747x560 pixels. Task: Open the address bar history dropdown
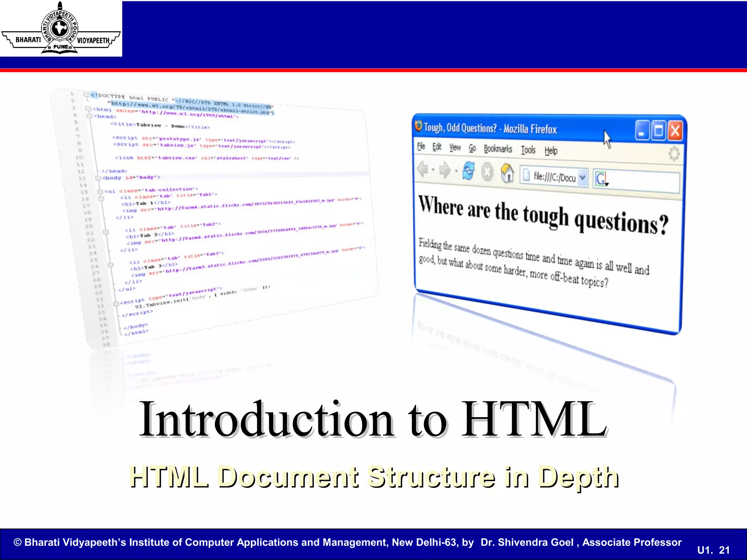(582, 178)
